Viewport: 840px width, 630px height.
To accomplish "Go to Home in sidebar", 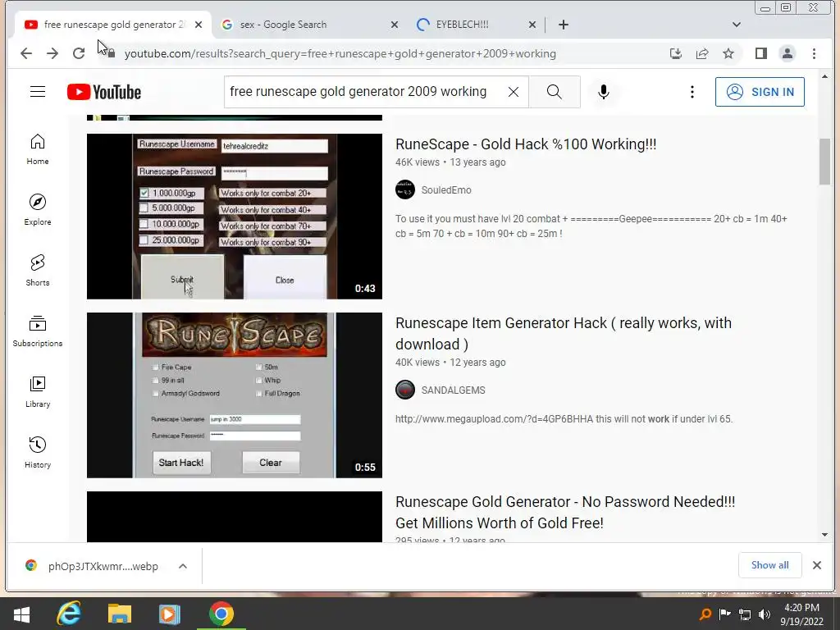I will [38, 149].
